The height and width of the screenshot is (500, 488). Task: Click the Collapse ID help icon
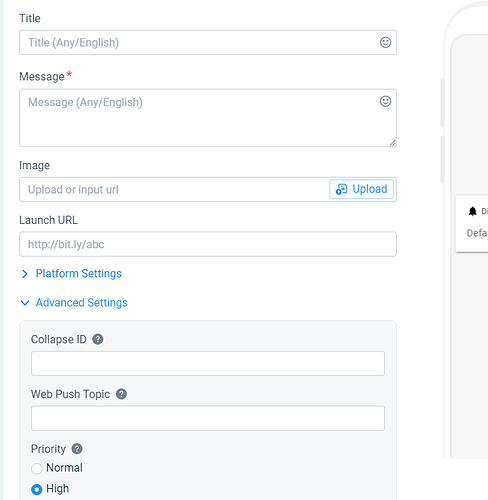(x=98, y=339)
